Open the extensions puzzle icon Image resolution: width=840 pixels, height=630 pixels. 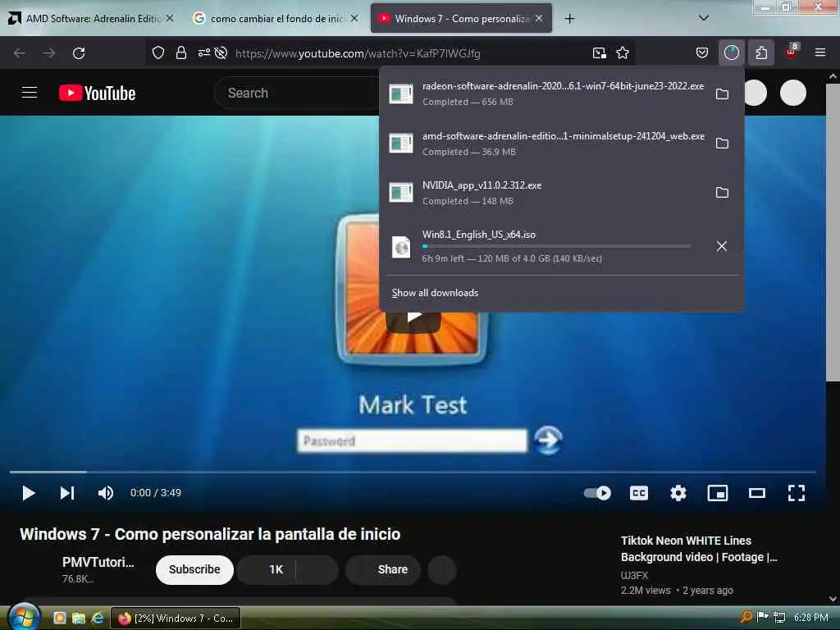pyautogui.click(x=761, y=53)
